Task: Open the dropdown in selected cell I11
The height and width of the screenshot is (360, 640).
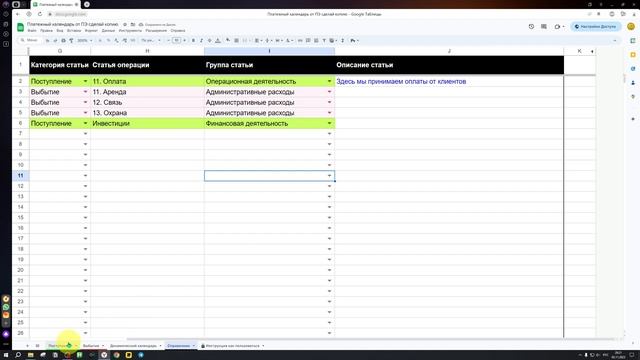Action: (x=329, y=176)
